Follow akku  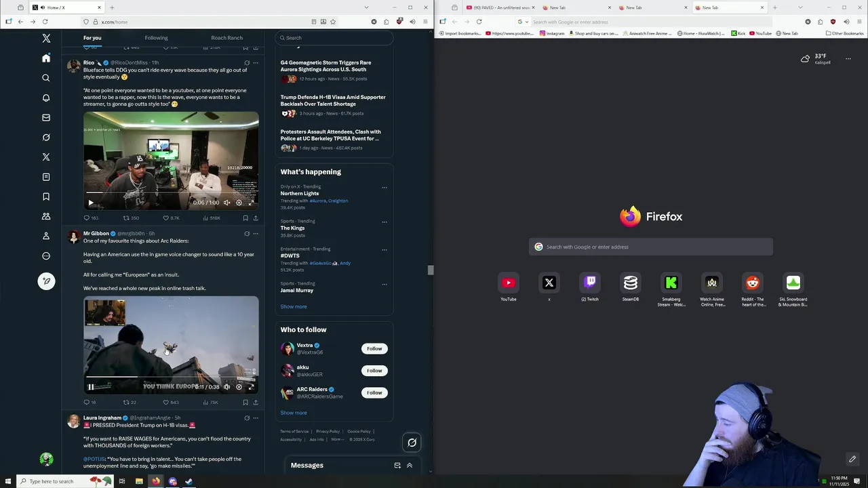coord(374,371)
